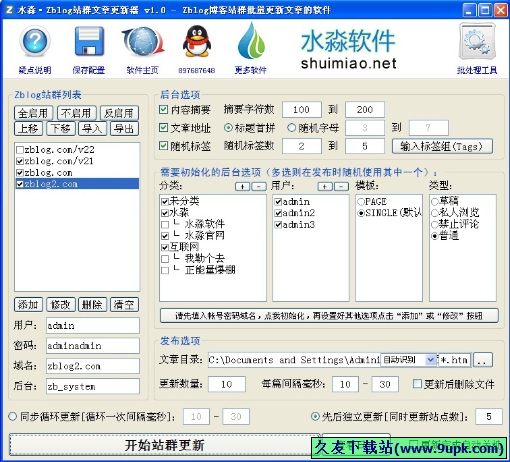This screenshot has width=510, height=462.
Task: Click the 同时更新站点数 field showing 5
Action: pos(489,416)
